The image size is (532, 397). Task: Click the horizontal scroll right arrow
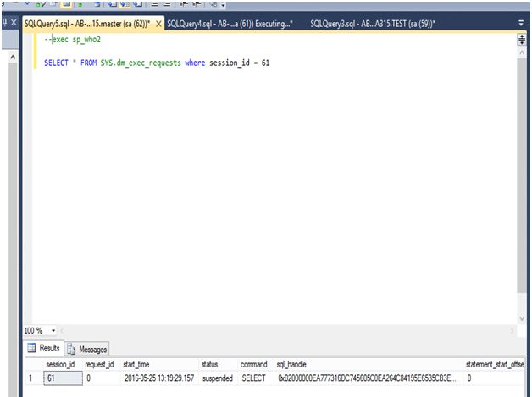[513, 330]
